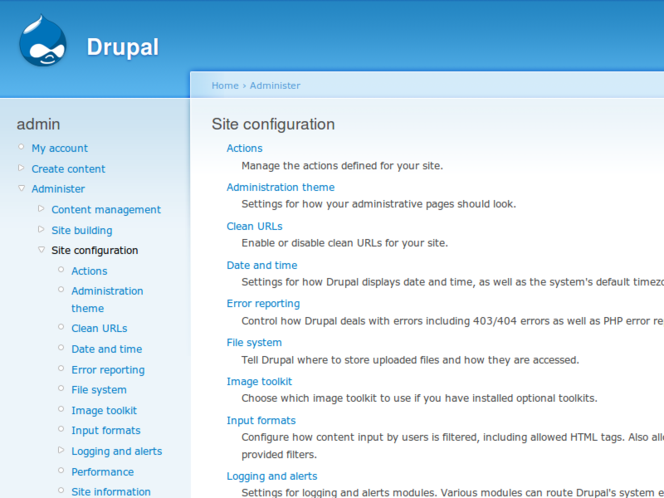Open Home in the breadcrumb
Viewport: 664px width, 498px height.
pyautogui.click(x=225, y=86)
